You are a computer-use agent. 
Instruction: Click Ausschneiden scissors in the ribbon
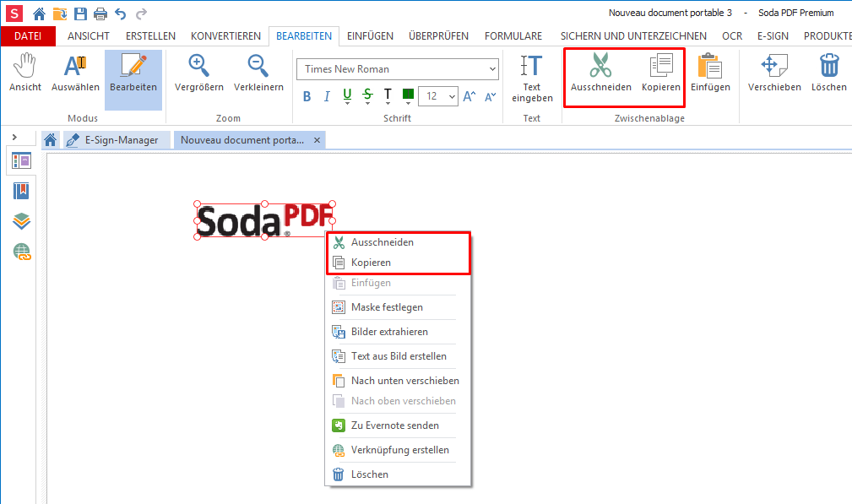[x=600, y=73]
